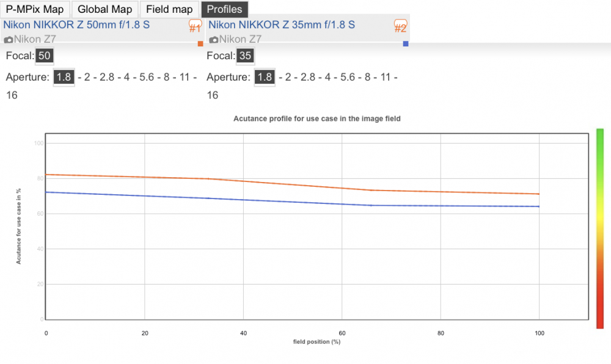
Task: Click the chart title 'Acutance profile for use case'
Action: 316,118
